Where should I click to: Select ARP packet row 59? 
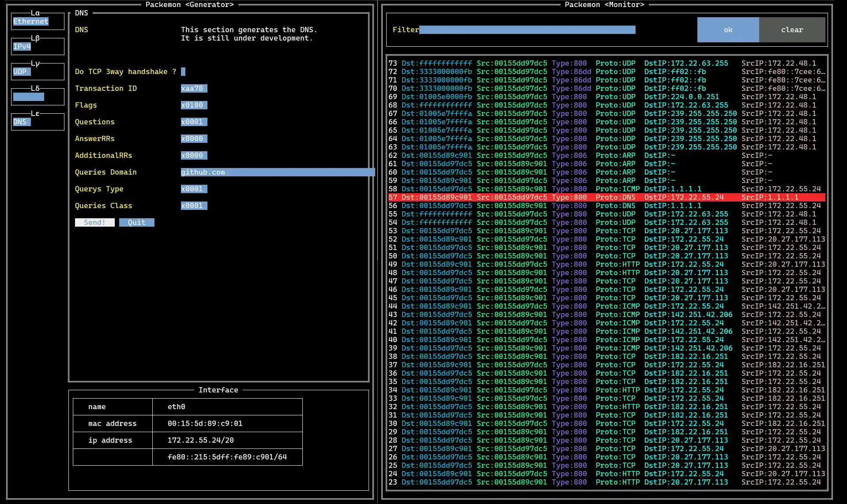(x=607, y=180)
